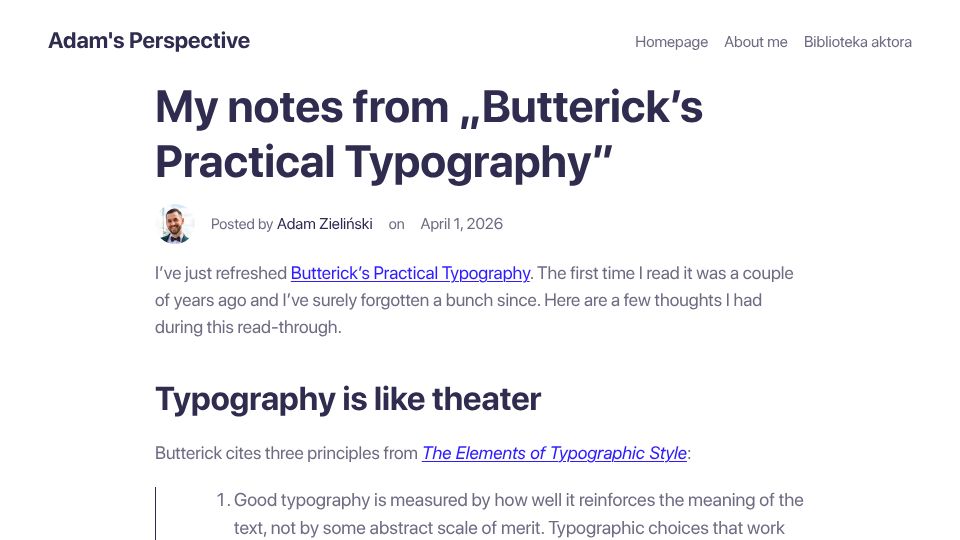The image size is (960, 540).
Task: Click the 'Typography is like theater' heading
Action: click(x=348, y=399)
